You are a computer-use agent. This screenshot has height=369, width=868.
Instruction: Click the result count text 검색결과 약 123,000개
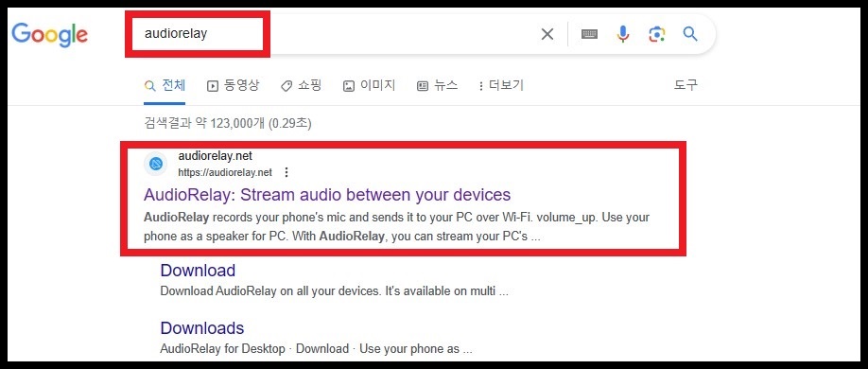pos(228,123)
